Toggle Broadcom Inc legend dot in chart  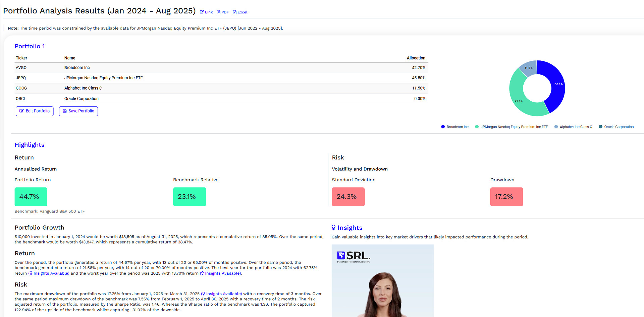coord(443,127)
